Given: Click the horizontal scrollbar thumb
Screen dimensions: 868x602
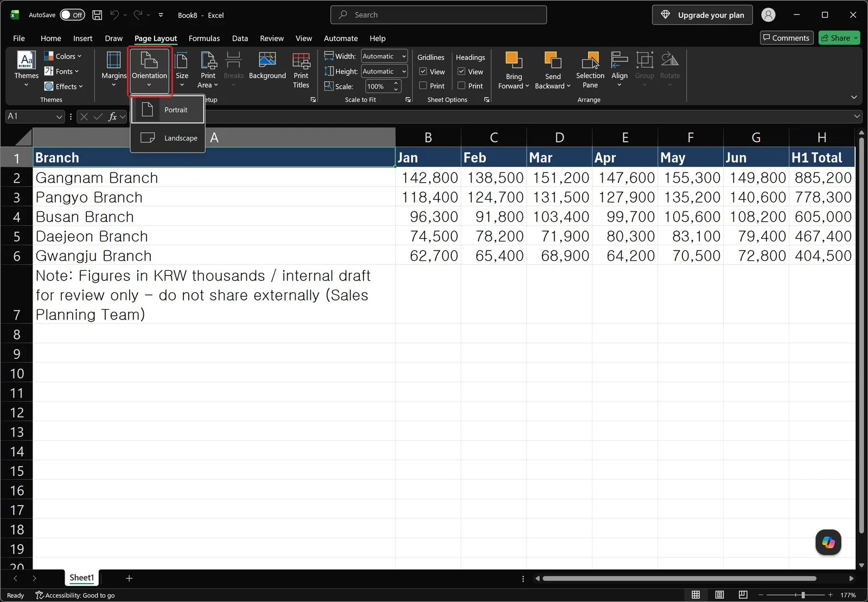Looking at the screenshot, I should pyautogui.click(x=679, y=579).
